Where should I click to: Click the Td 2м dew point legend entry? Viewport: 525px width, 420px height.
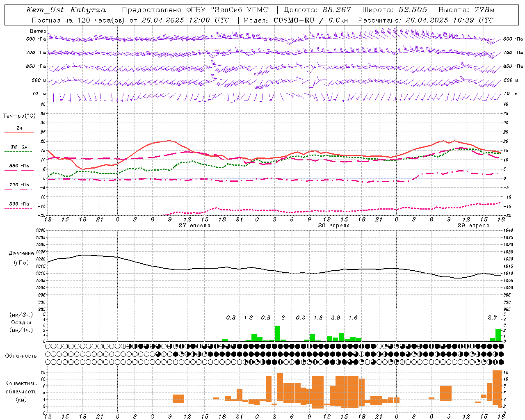19,147
